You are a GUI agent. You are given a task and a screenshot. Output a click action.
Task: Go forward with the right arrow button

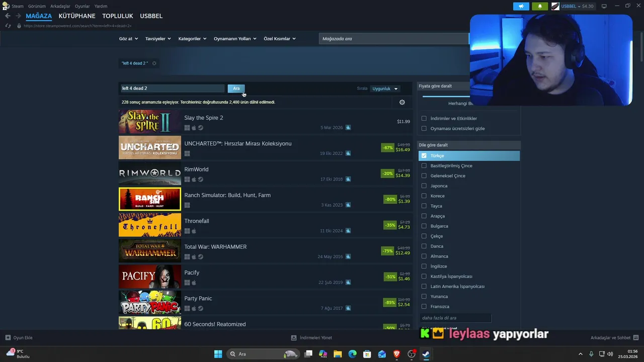[x=18, y=16]
